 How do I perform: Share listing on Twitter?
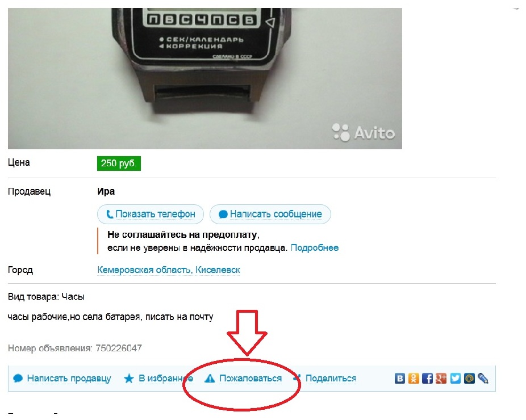(x=455, y=379)
